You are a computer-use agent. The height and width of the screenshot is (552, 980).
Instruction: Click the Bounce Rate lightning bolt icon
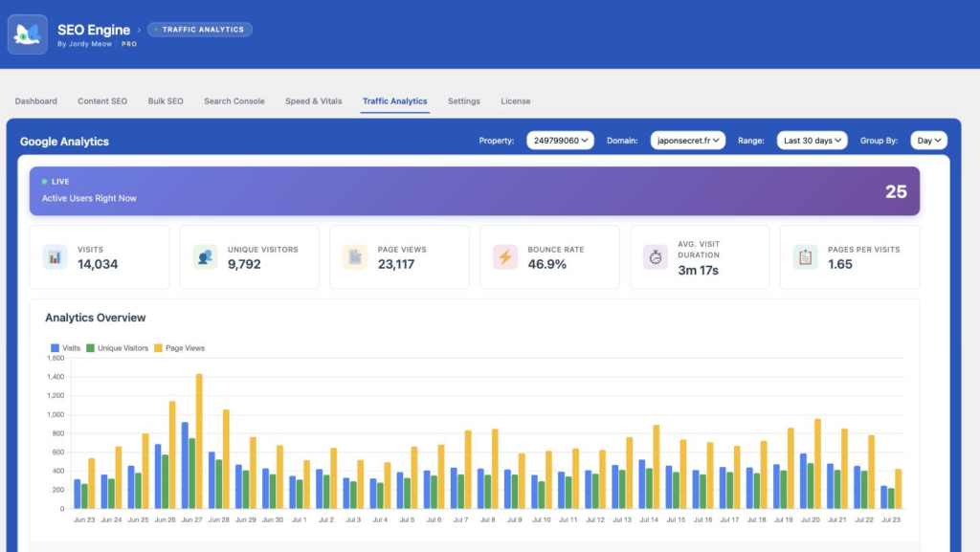pos(505,256)
